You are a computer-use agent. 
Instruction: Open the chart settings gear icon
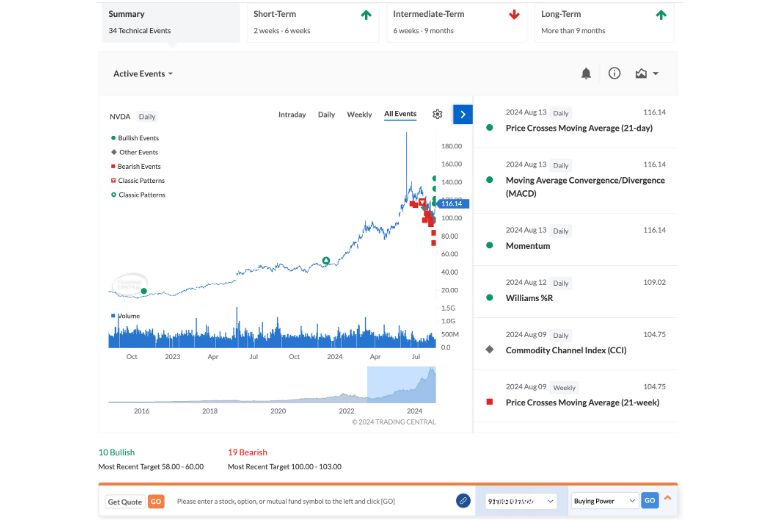437,114
